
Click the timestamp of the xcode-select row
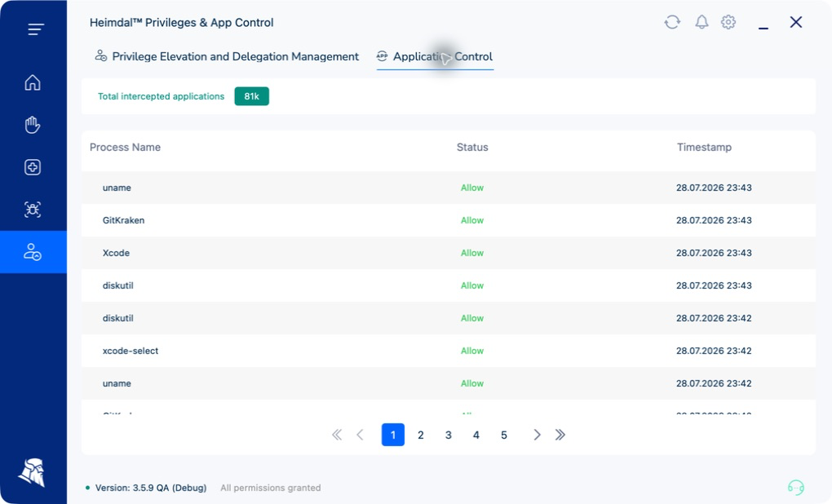point(714,351)
